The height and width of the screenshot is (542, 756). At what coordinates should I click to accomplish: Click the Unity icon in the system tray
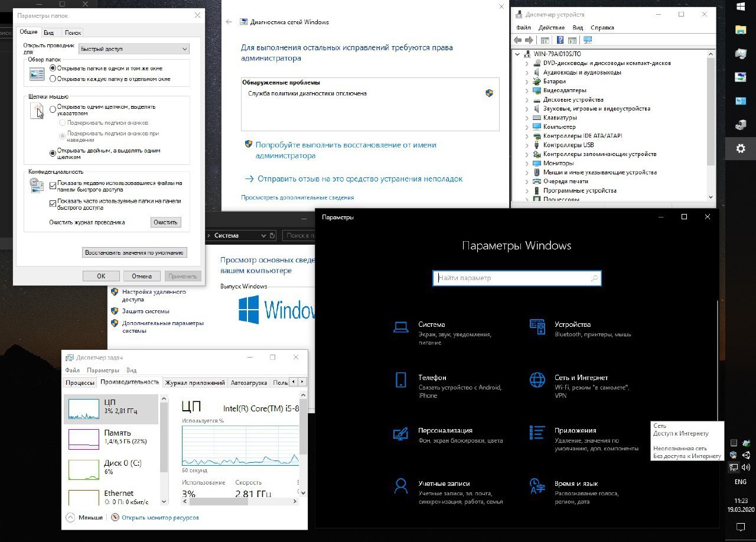[x=746, y=455]
